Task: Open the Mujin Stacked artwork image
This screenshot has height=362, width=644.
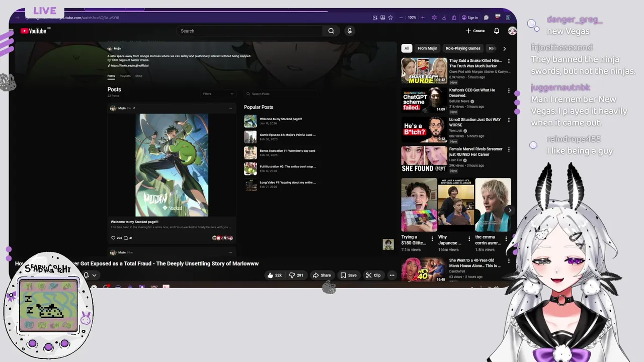Action: (172, 165)
